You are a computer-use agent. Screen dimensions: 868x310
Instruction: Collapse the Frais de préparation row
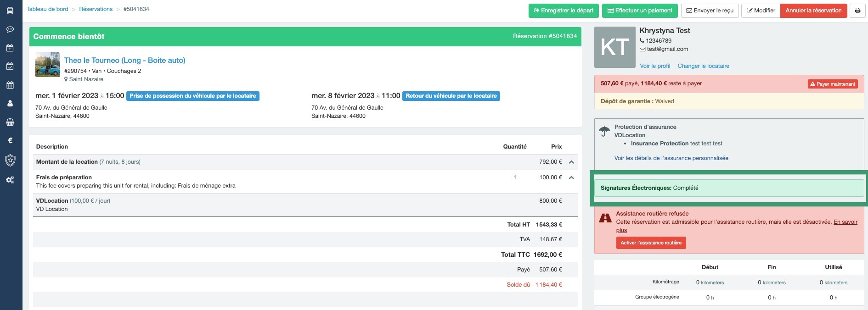coord(571,177)
